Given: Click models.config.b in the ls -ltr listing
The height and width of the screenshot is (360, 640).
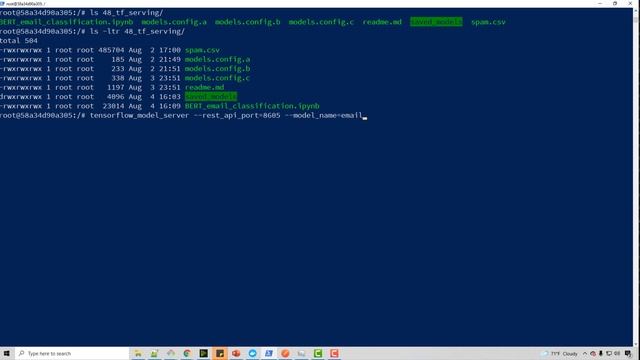Looking at the screenshot, I should tap(218, 69).
